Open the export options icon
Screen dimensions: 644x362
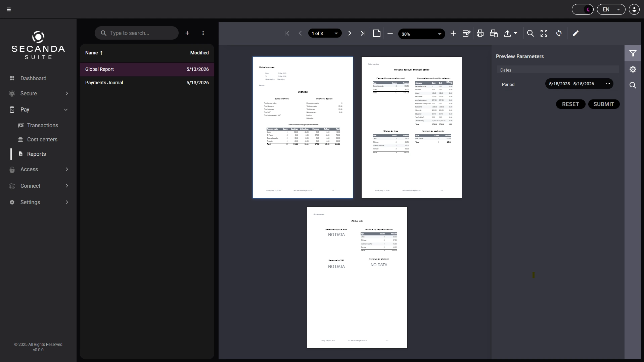[510, 33]
